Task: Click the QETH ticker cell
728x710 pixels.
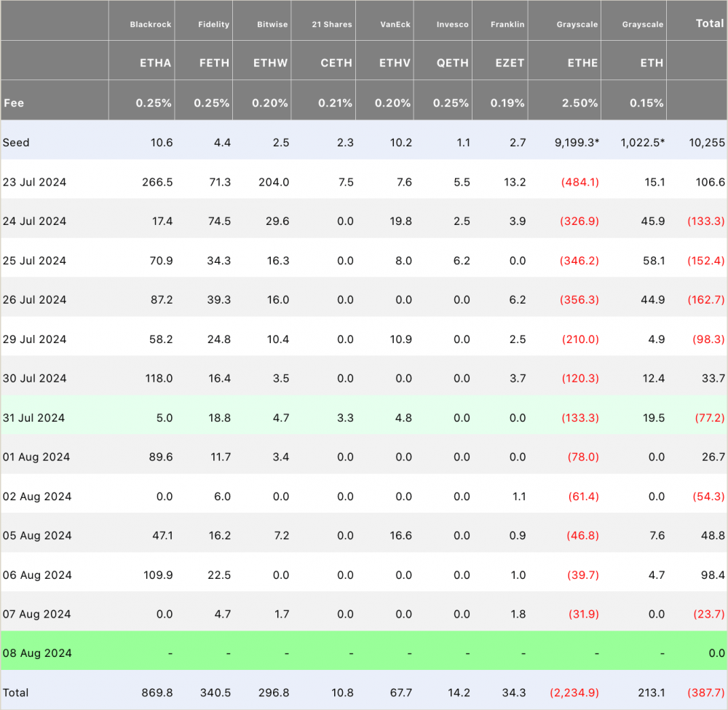Action: click(452, 63)
